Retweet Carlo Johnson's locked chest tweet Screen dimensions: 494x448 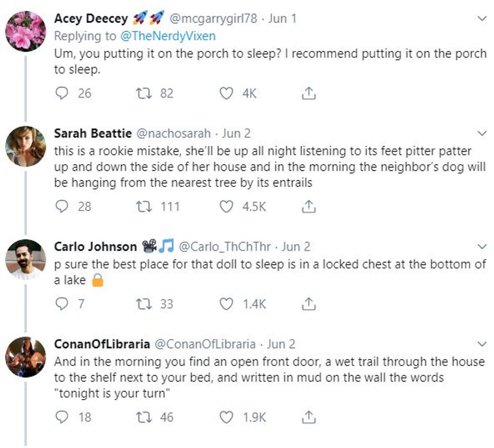(x=143, y=304)
